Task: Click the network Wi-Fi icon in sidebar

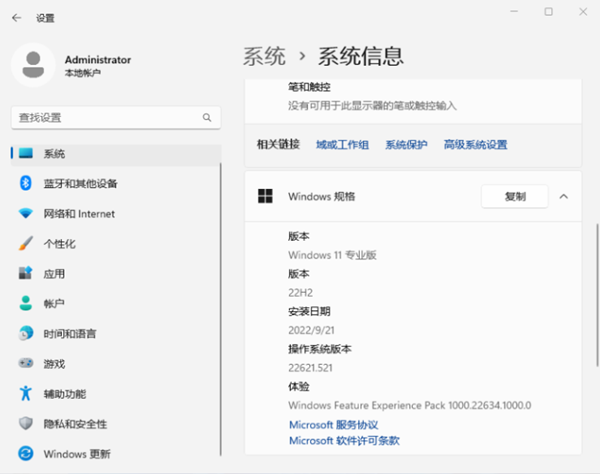Action: tap(26, 213)
